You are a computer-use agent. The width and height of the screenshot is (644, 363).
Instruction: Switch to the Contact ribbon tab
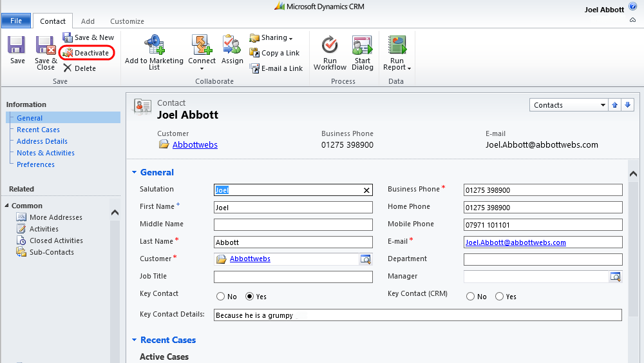point(53,21)
